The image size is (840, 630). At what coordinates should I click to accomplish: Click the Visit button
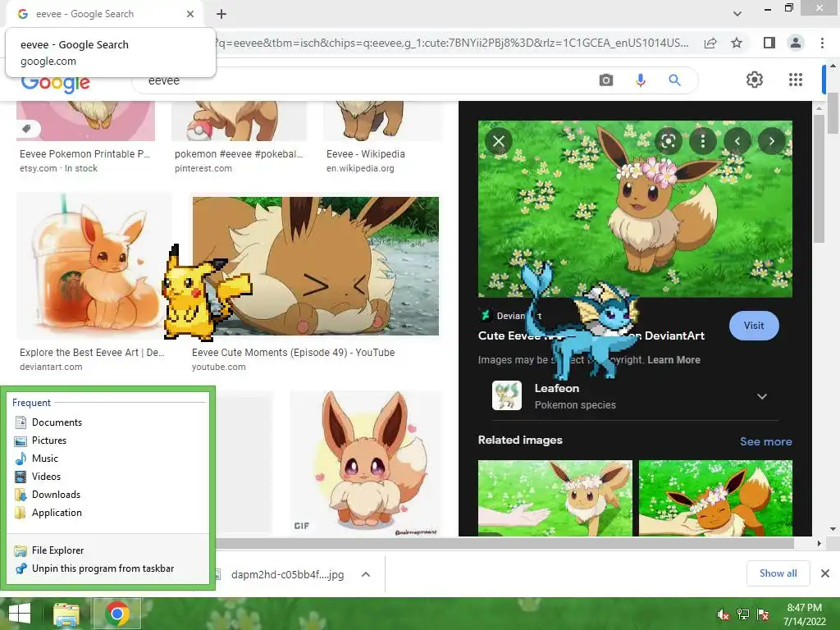coord(754,325)
